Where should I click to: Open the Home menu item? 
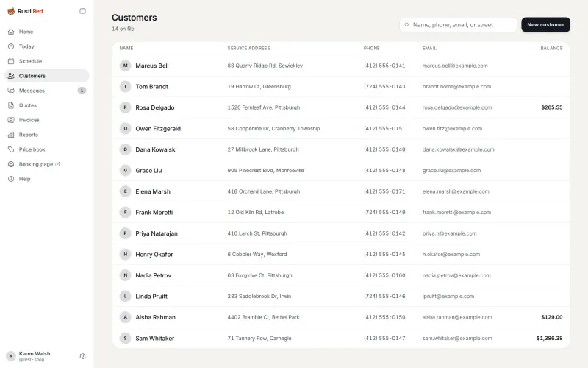tap(47, 32)
